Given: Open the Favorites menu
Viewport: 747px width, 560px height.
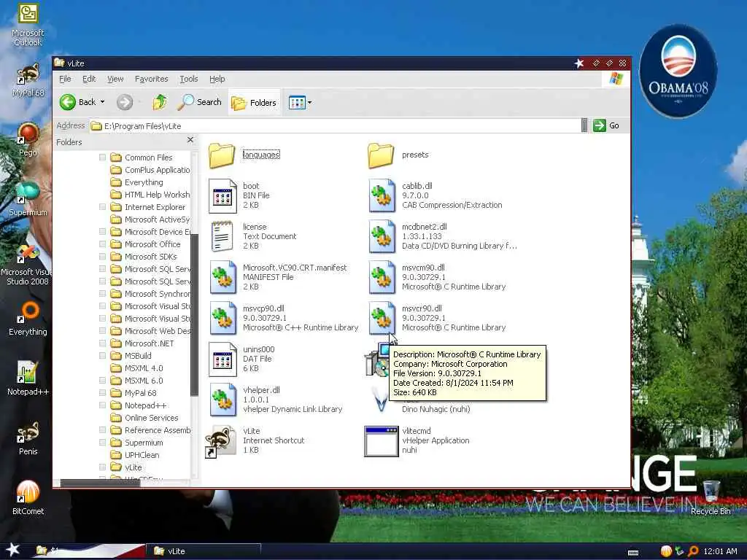Looking at the screenshot, I should (151, 79).
